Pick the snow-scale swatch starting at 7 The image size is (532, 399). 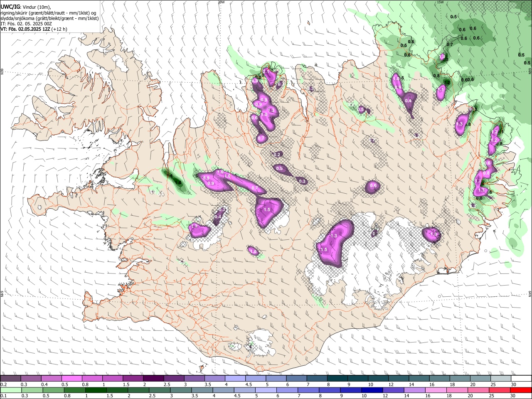[x=317, y=379]
